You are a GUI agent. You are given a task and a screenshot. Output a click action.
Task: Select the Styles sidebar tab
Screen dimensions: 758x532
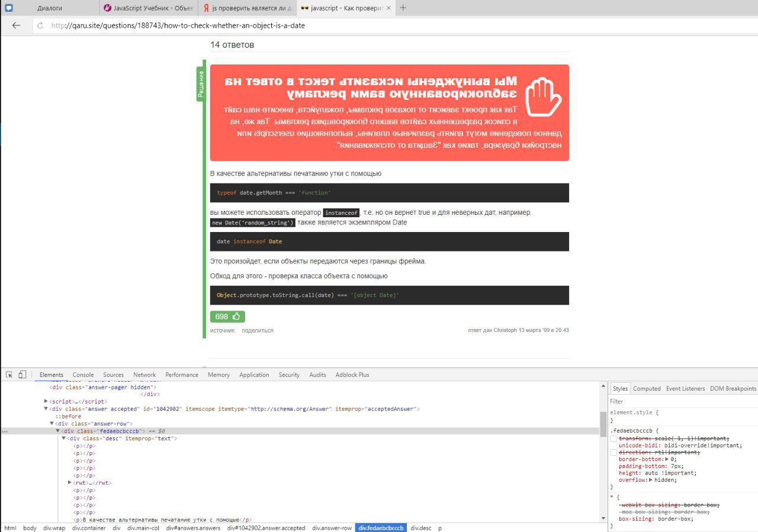(620, 389)
